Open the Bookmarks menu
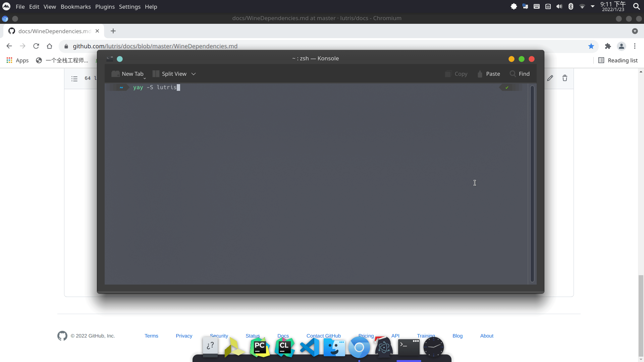 click(x=76, y=7)
